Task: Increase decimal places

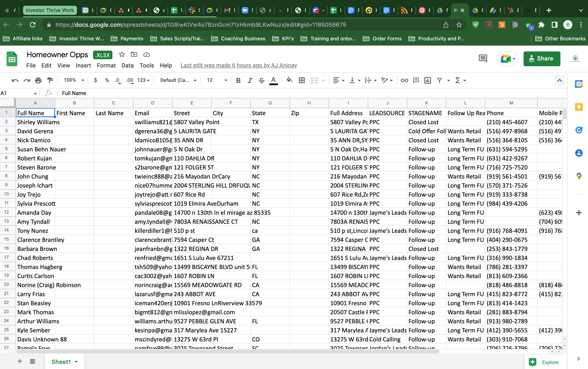Action: click(x=130, y=80)
